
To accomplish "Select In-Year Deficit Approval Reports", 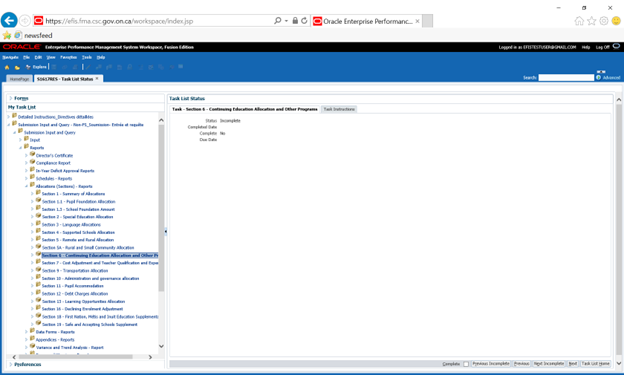I will (x=65, y=171).
